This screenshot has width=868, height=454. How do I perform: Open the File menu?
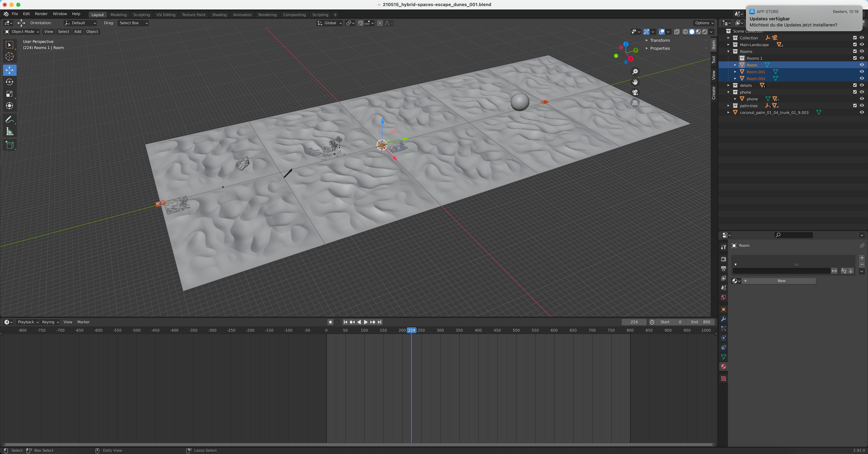point(15,14)
